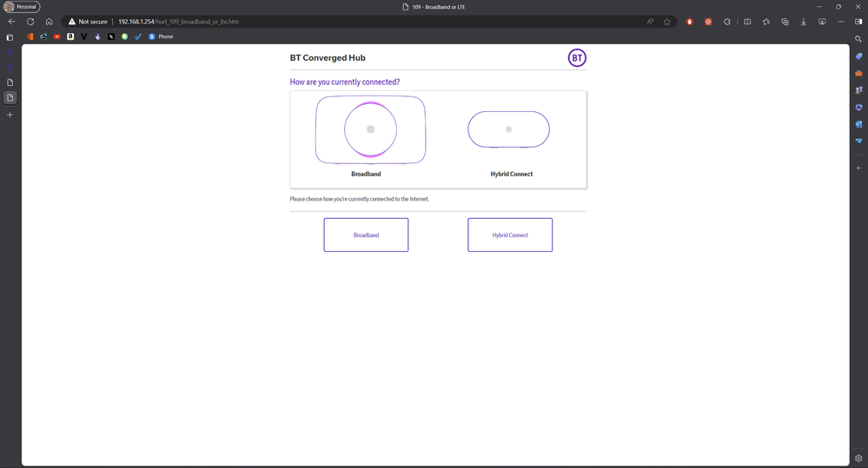Open the paper plane Drop sidebar icon
The image size is (868, 468).
pos(858,141)
